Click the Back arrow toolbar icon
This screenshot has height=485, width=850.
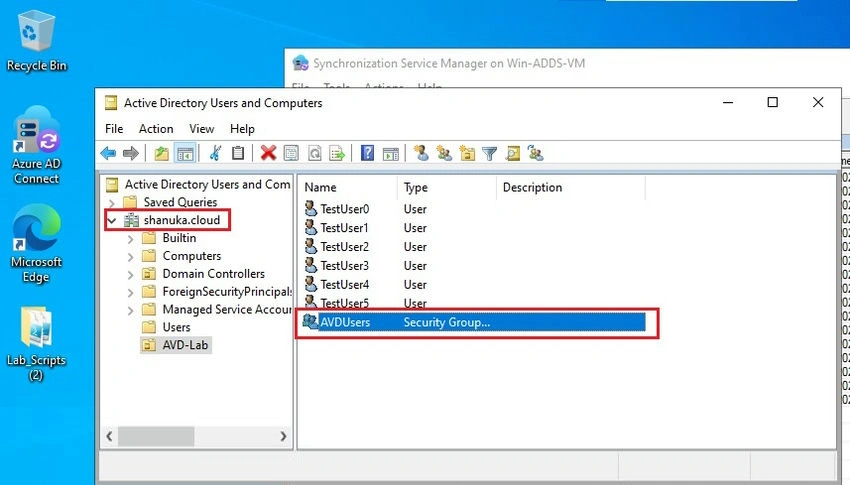(108, 153)
